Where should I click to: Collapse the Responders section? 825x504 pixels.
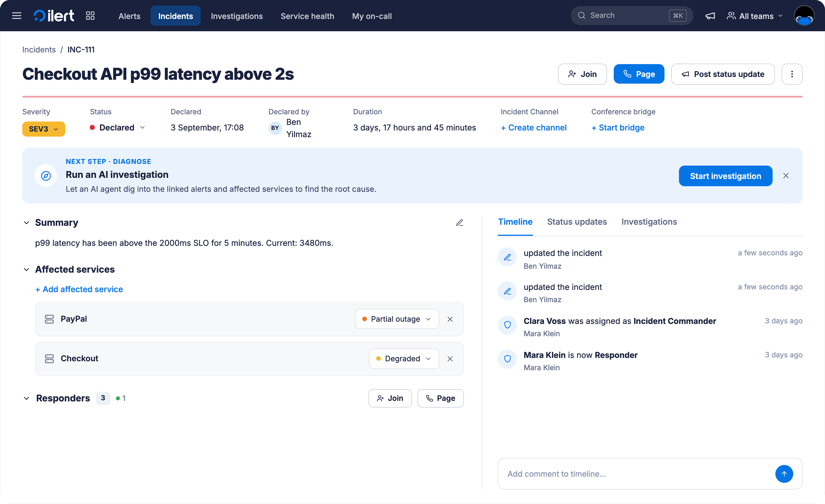tap(26, 398)
